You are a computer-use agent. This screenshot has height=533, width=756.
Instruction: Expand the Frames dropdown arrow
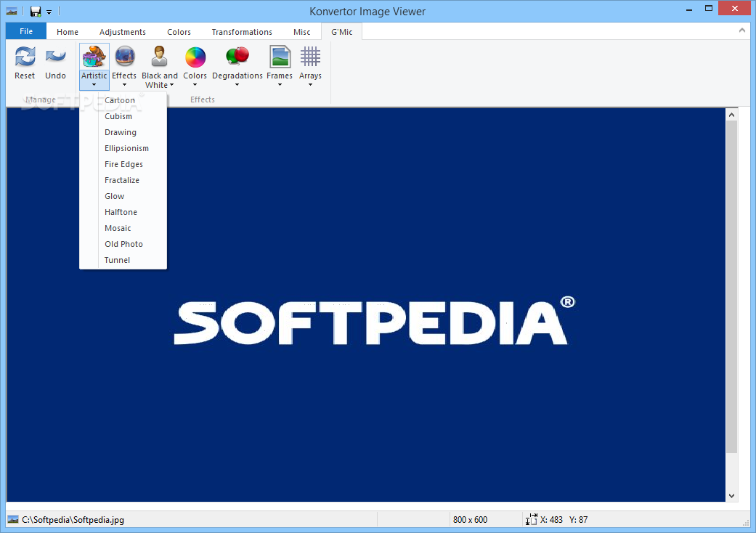280,85
